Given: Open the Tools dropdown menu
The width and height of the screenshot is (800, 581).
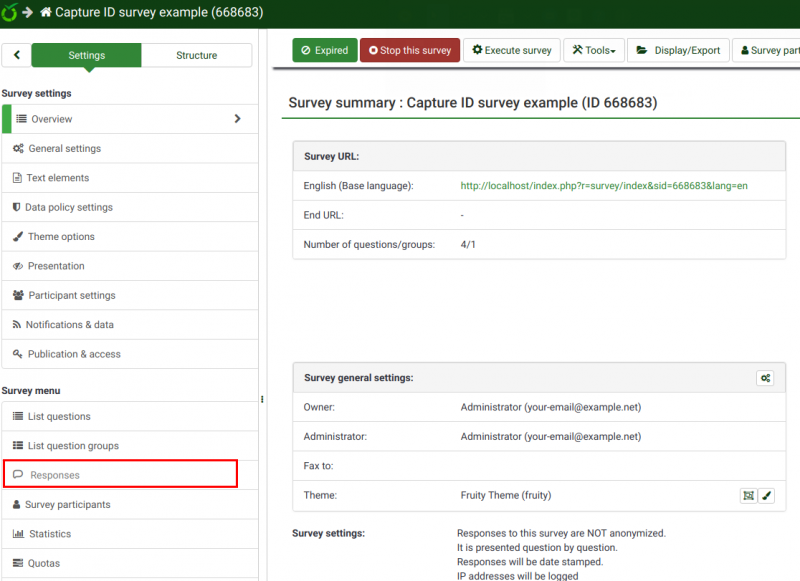Looking at the screenshot, I should click(x=593, y=50).
